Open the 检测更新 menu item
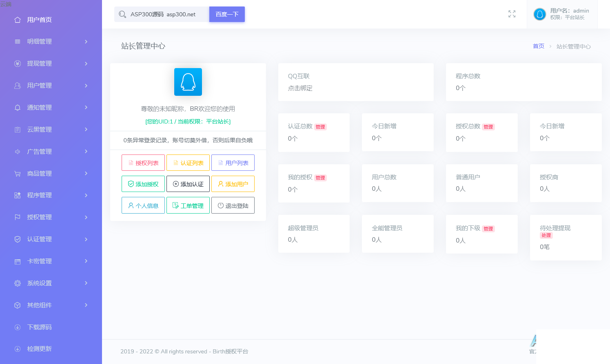Screen dimensions: 610x364 pyautogui.click(x=39, y=349)
